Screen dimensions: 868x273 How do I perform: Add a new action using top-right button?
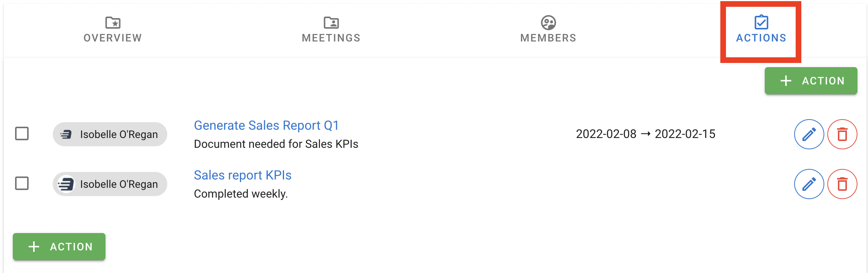[x=811, y=81]
